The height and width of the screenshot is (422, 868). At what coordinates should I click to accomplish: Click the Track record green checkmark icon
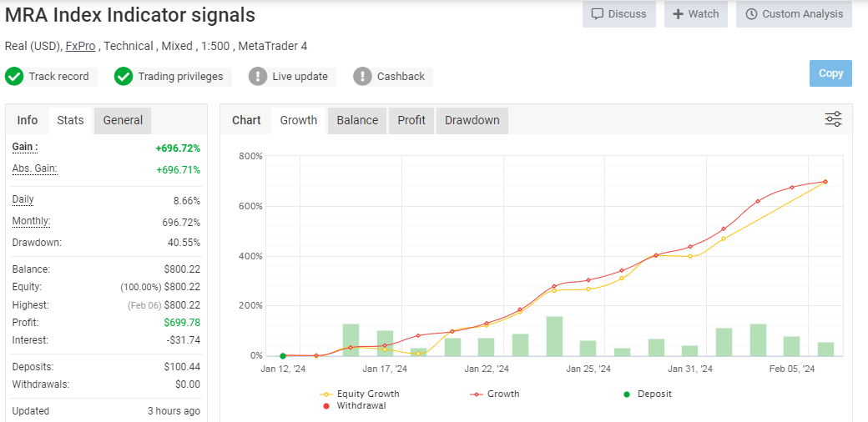coord(14,77)
